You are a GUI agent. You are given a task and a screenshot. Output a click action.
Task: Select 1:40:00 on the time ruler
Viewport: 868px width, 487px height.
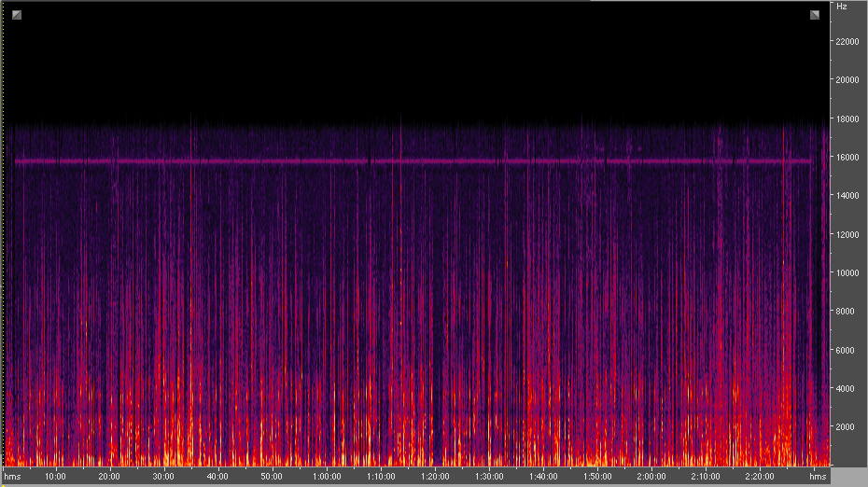[x=543, y=477]
